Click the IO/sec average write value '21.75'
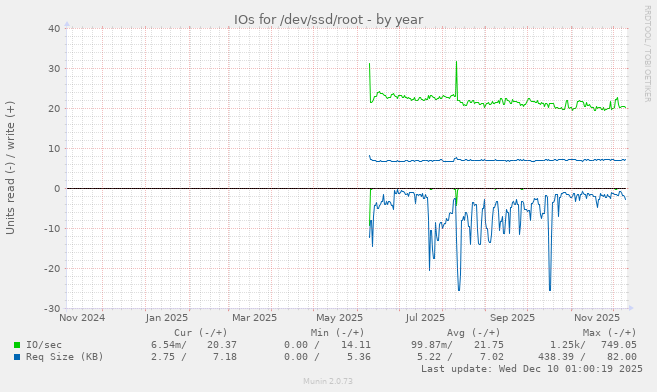The width and height of the screenshot is (657, 392). click(489, 345)
